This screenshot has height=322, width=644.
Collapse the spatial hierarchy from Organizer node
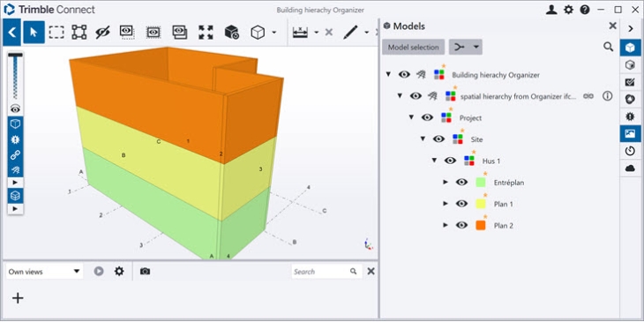(x=400, y=96)
